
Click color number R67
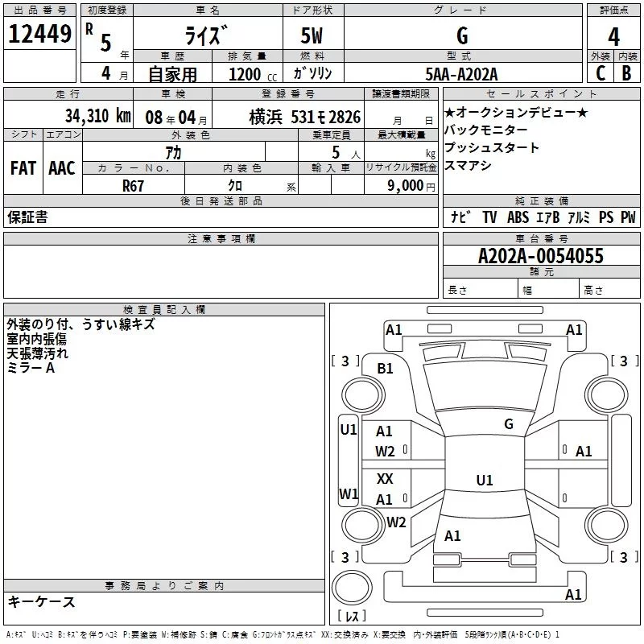[x=133, y=186]
